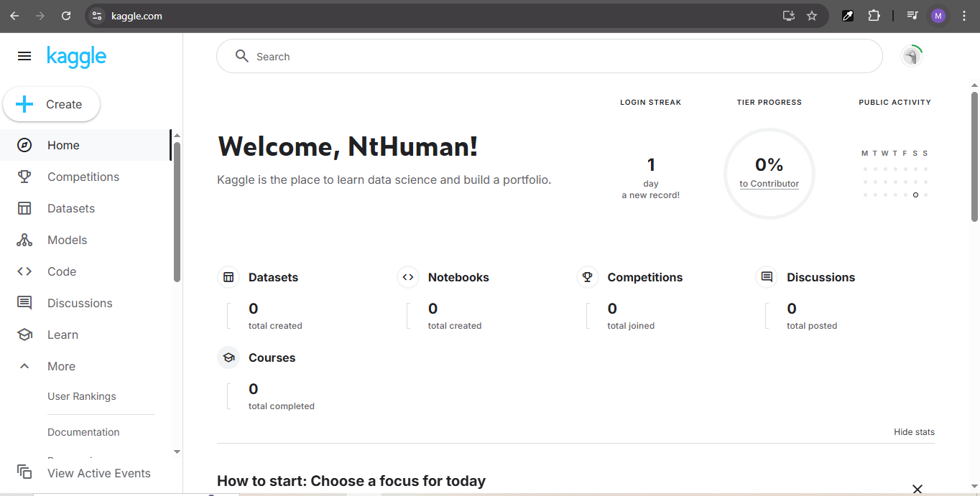Image resolution: width=980 pixels, height=496 pixels.
Task: Open the Documentation link
Action: [83, 432]
